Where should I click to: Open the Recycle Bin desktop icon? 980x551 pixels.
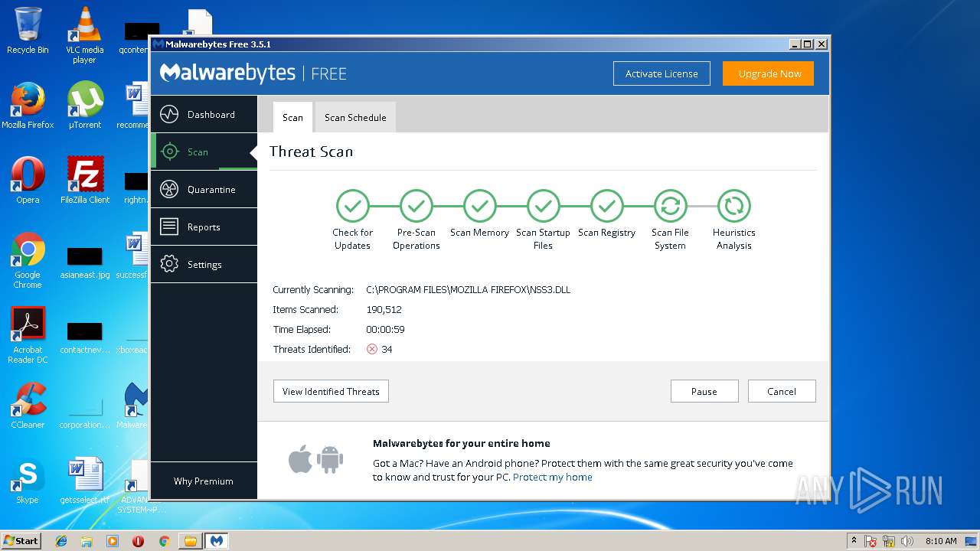[28, 31]
